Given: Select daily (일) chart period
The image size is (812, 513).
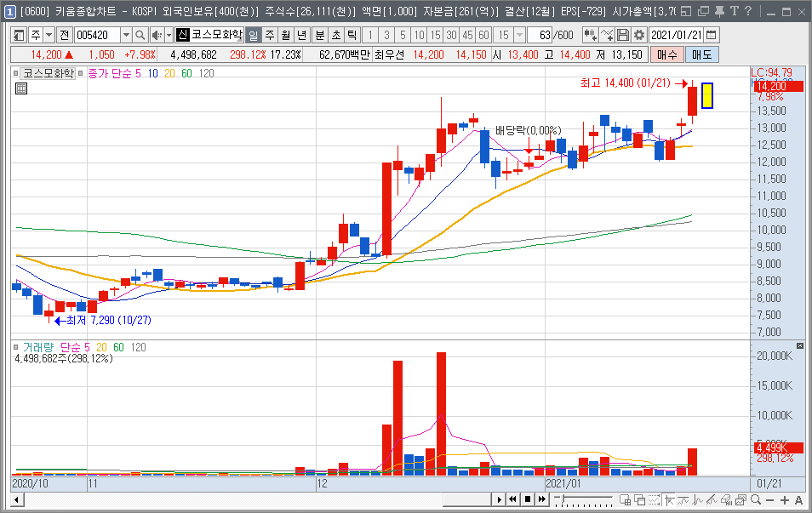Looking at the screenshot, I should 253,35.
